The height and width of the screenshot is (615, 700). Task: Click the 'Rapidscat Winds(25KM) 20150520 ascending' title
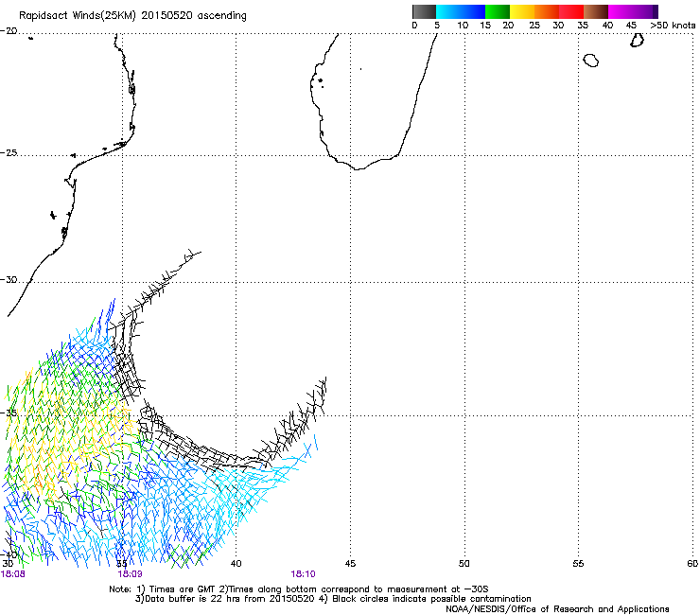(132, 16)
